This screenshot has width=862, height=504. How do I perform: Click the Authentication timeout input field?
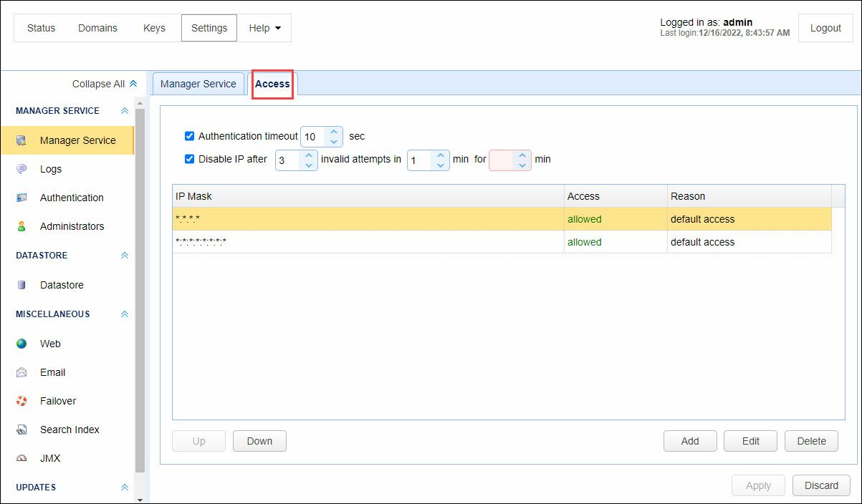pos(313,137)
